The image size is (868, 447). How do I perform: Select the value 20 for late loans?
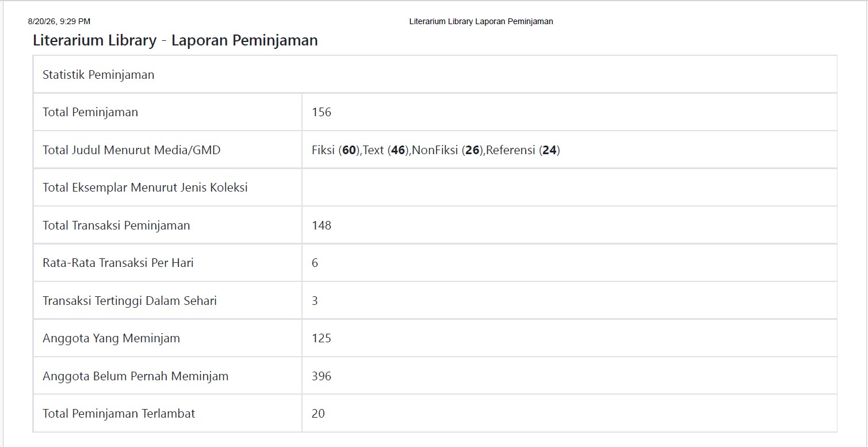pos(318,414)
